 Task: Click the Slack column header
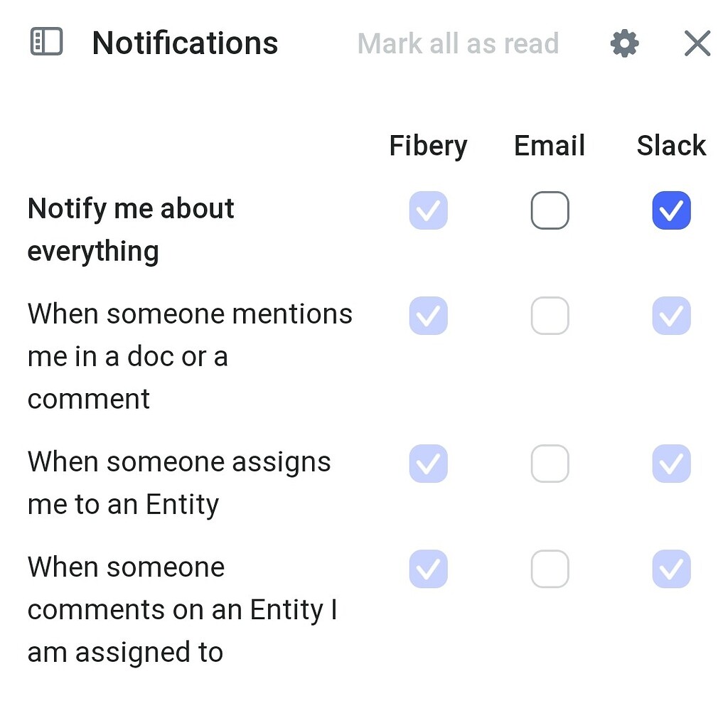[671, 145]
